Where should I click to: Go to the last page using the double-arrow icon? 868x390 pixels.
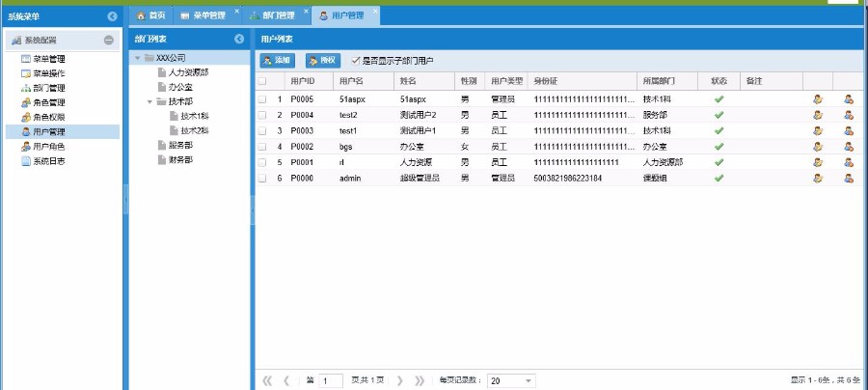420,380
